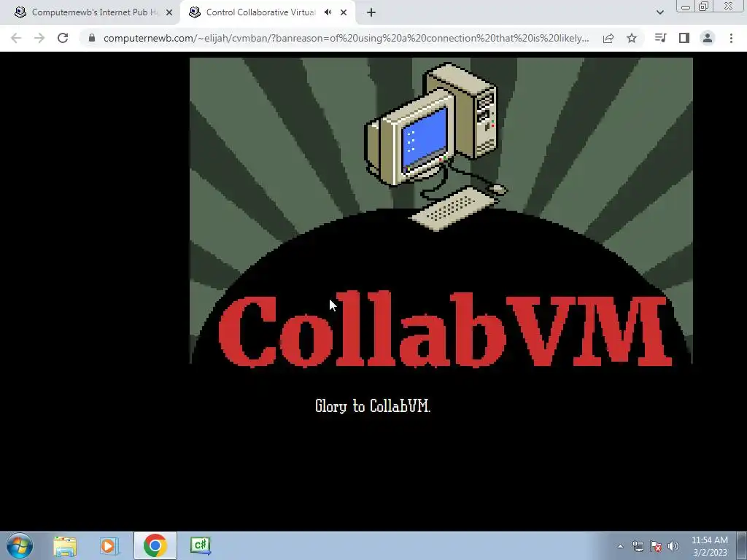Open a new tab
This screenshot has width=747, height=560.
tap(371, 13)
